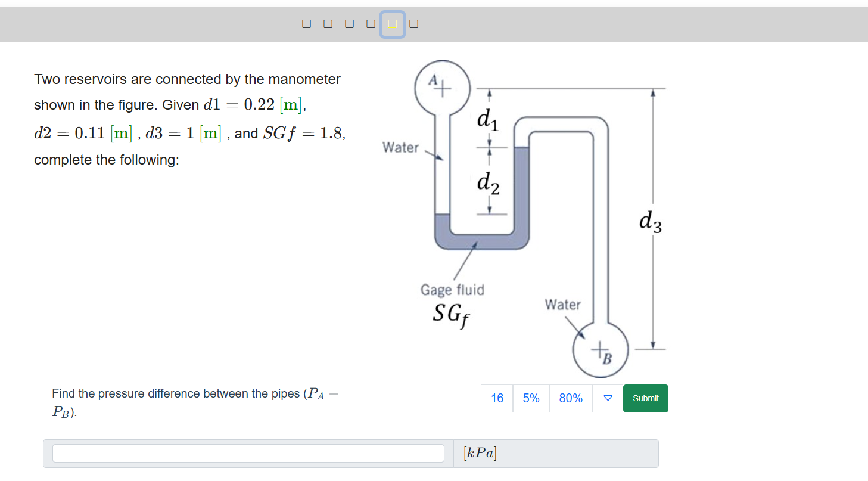Select the rightmost icon in the top navigation

[x=413, y=23]
